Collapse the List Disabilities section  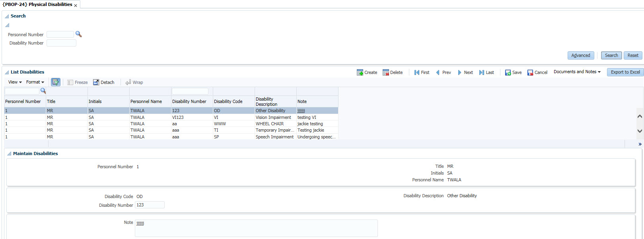point(7,72)
